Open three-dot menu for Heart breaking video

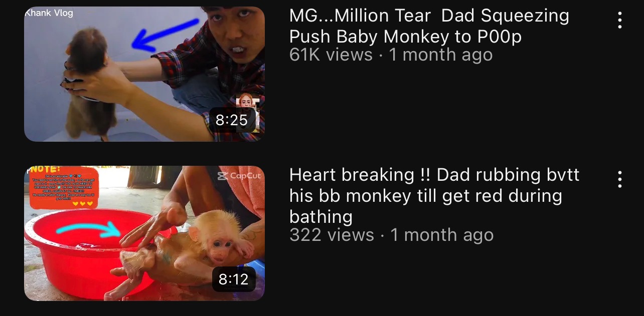click(x=620, y=179)
